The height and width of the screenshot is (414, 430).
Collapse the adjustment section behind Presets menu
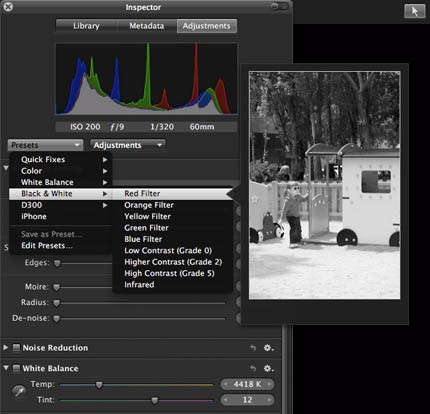pyautogui.click(x=6, y=168)
